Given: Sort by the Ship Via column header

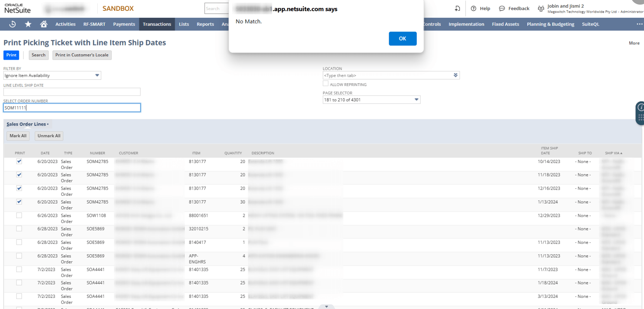Looking at the screenshot, I should coord(613,153).
